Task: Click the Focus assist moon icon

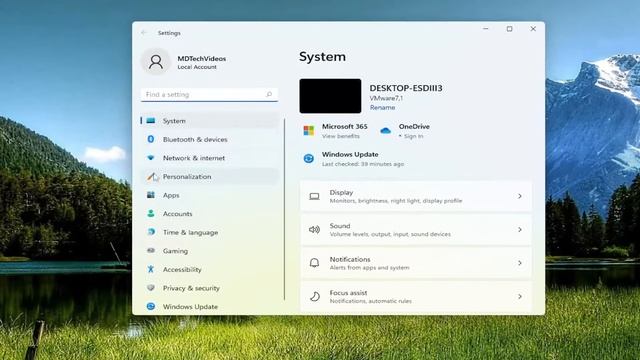Action: (314, 297)
